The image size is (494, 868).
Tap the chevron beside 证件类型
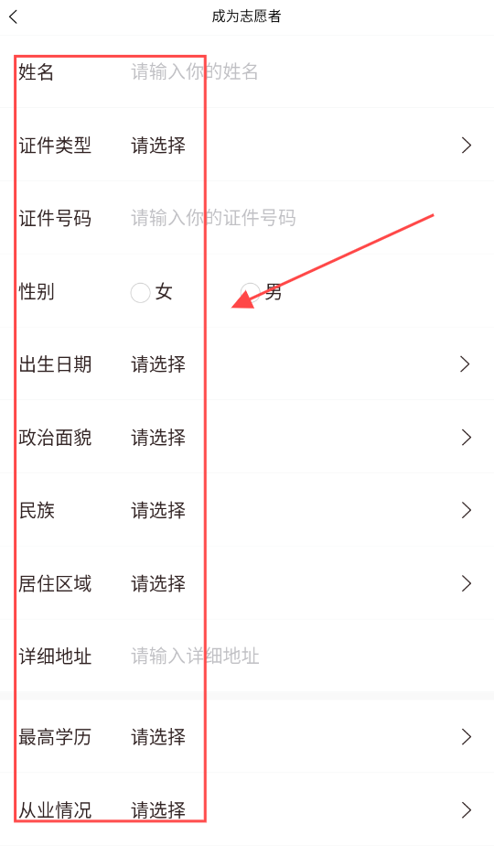[467, 146]
